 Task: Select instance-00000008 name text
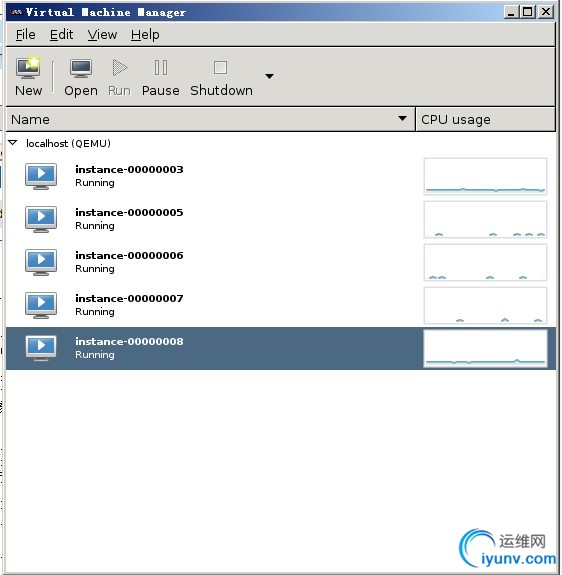click(129, 341)
